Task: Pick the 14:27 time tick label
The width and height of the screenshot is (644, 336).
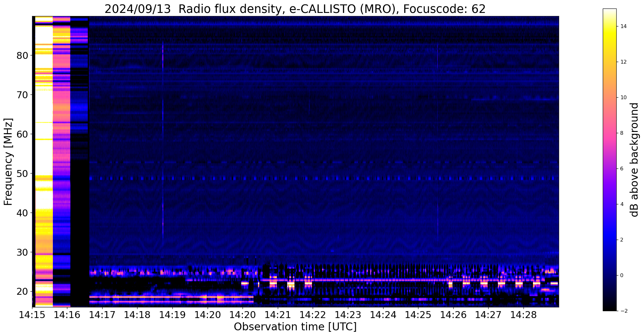Action: (x=488, y=315)
